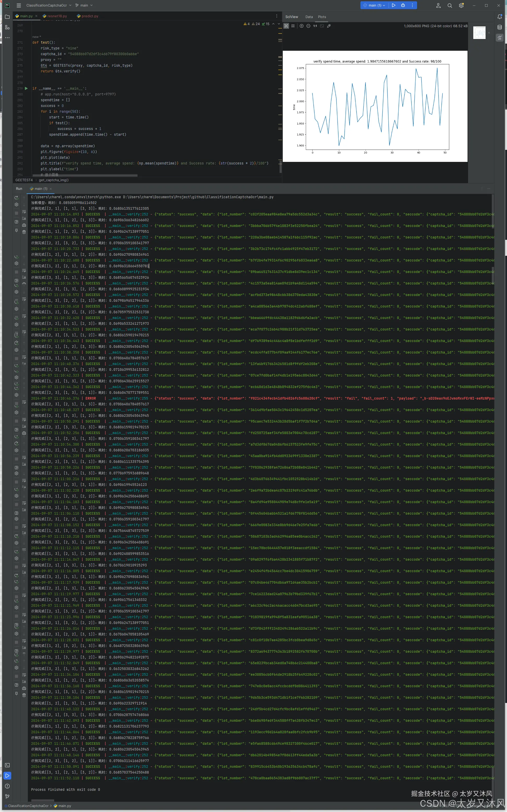This screenshot has height=812, width=507.
Task: Click the color picker icon in SciView toolbar
Action: point(329,26)
